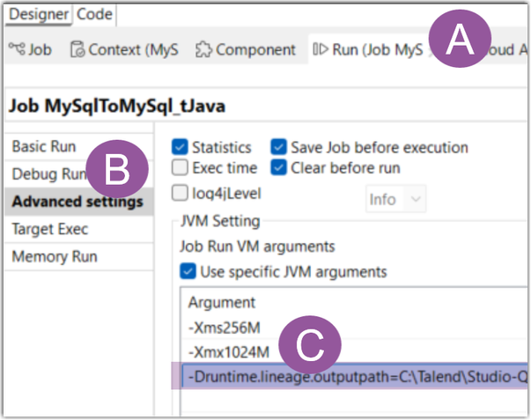This screenshot has width=531, height=420.
Task: Toggle the Clear before run checkbox
Action: 278,167
